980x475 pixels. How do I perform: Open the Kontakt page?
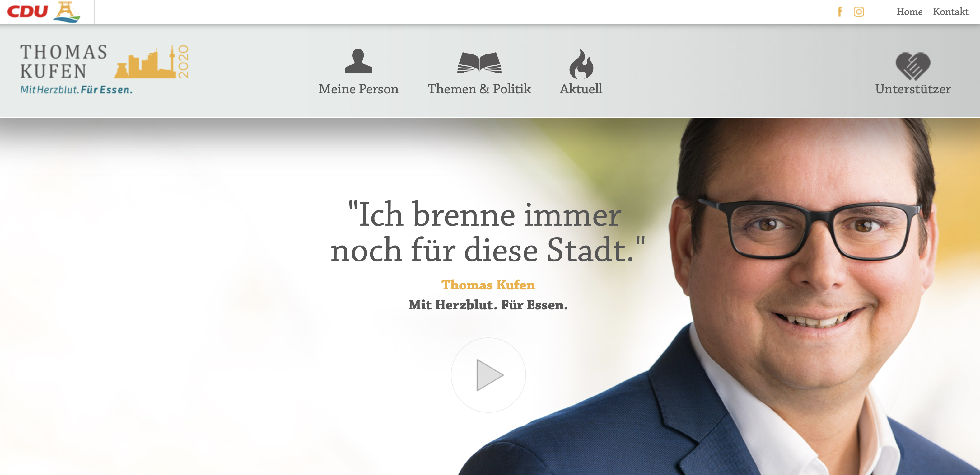pyautogui.click(x=950, y=12)
